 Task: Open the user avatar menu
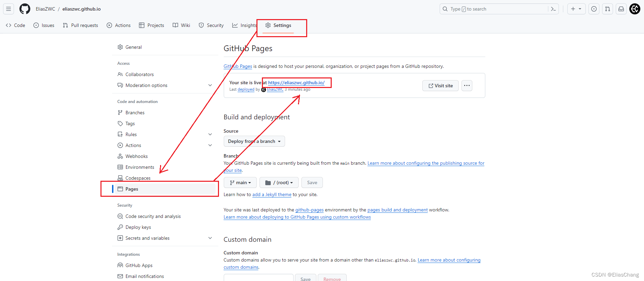635,9
